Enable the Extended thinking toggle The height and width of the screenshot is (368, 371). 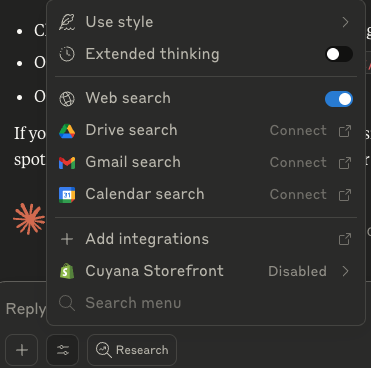339,54
